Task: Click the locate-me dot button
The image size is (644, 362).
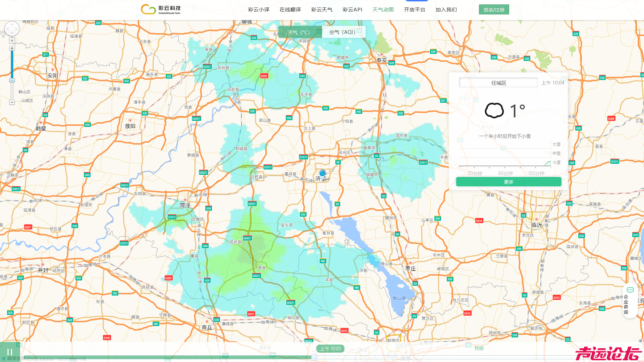Action: coord(12,41)
